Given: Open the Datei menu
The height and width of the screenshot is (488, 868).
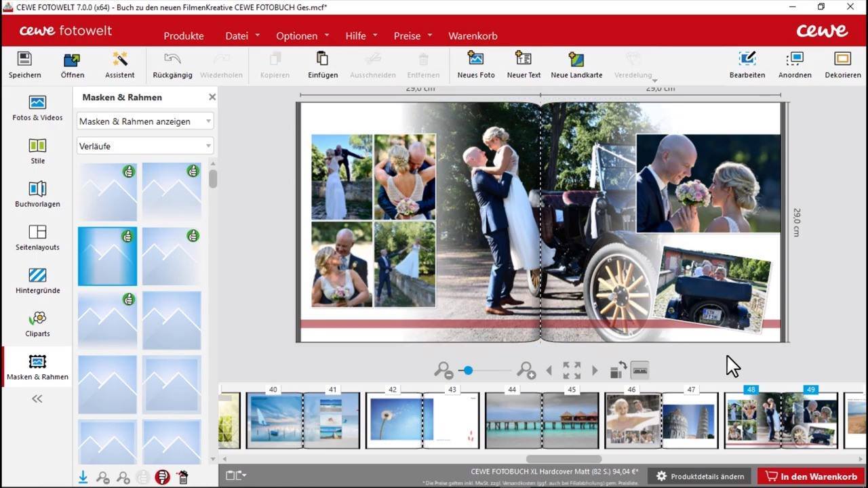Looking at the screenshot, I should click(243, 36).
